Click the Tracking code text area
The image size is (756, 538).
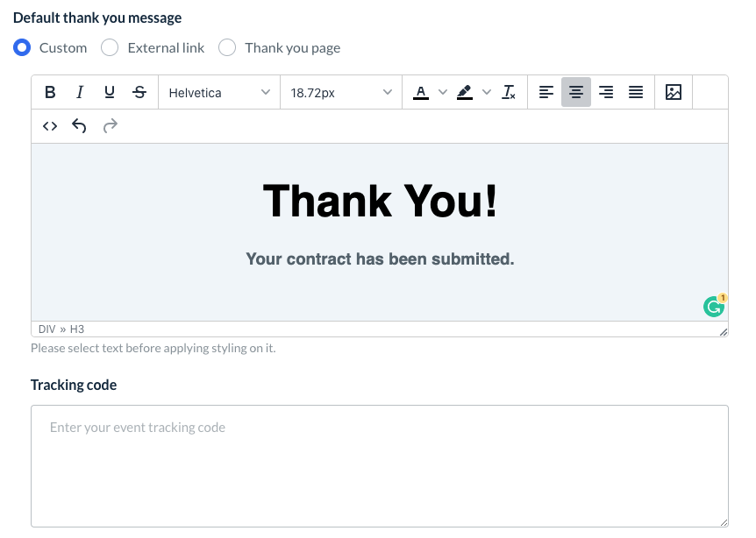tap(379, 465)
